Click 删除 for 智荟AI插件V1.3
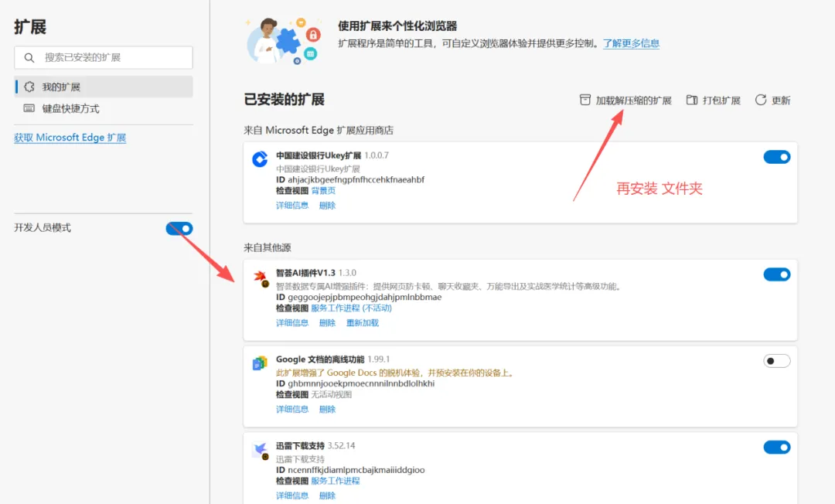 coord(328,323)
